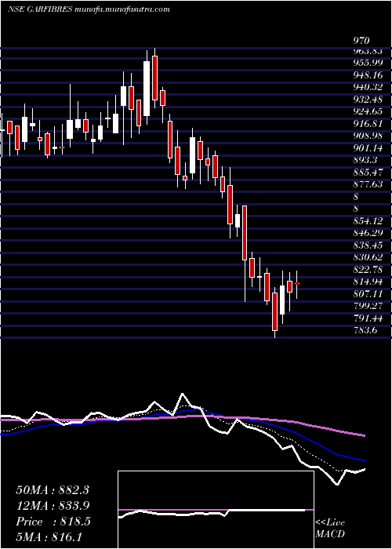Click the 940.32 axis value
The width and height of the screenshot is (392, 549).
tap(368, 87)
